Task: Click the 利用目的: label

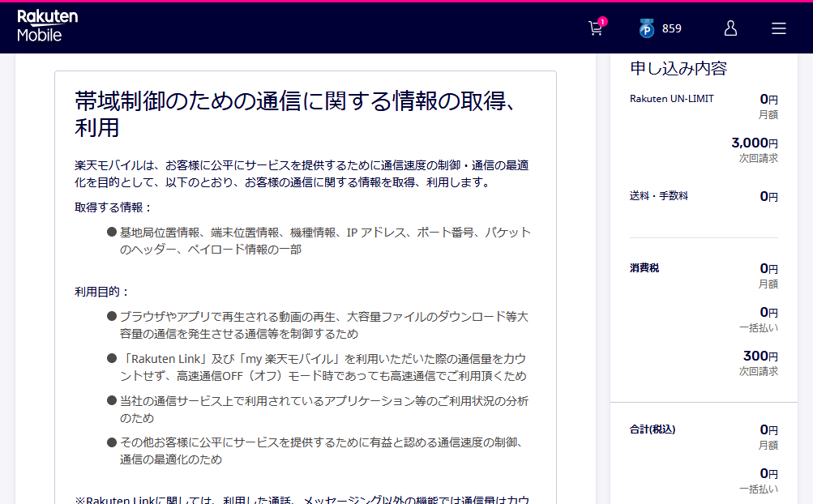Action: click(101, 292)
